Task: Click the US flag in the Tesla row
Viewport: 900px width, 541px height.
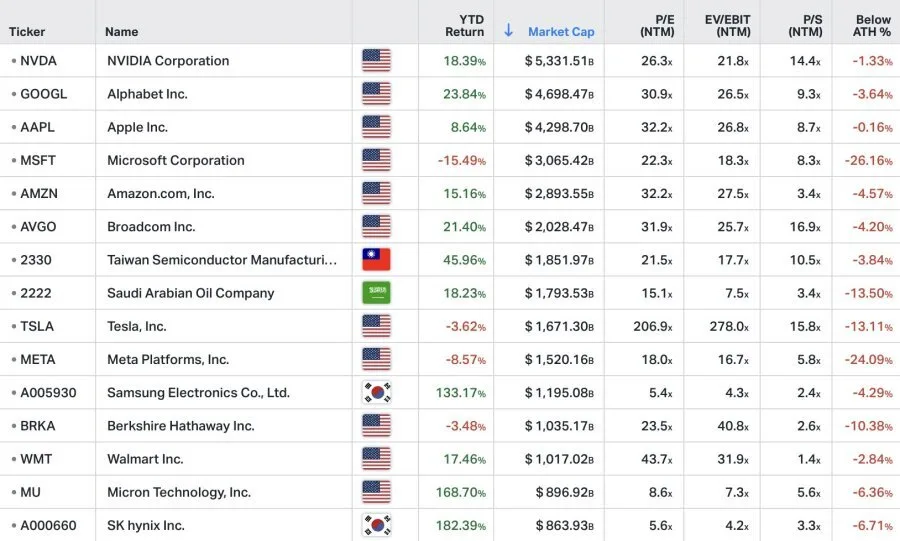Action: coord(377,326)
